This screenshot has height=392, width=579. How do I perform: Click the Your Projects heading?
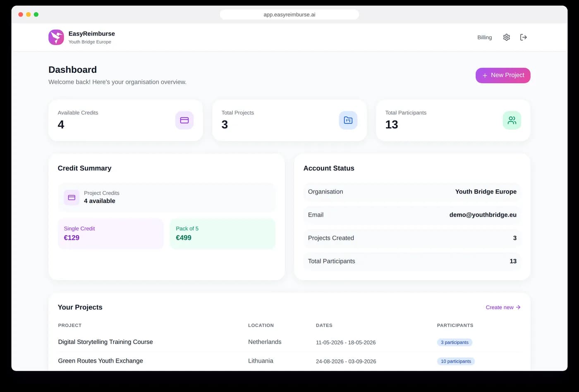click(80, 307)
